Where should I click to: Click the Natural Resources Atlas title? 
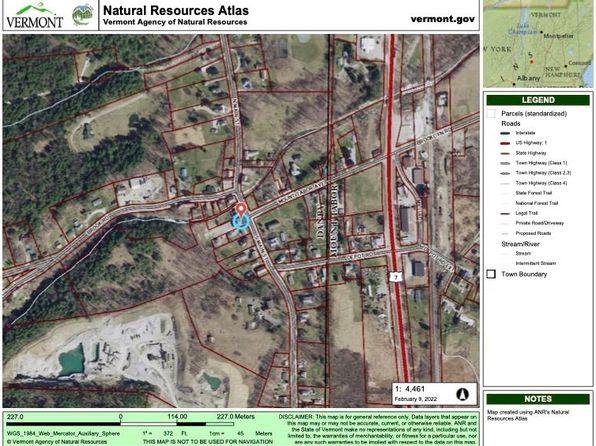coord(176,10)
